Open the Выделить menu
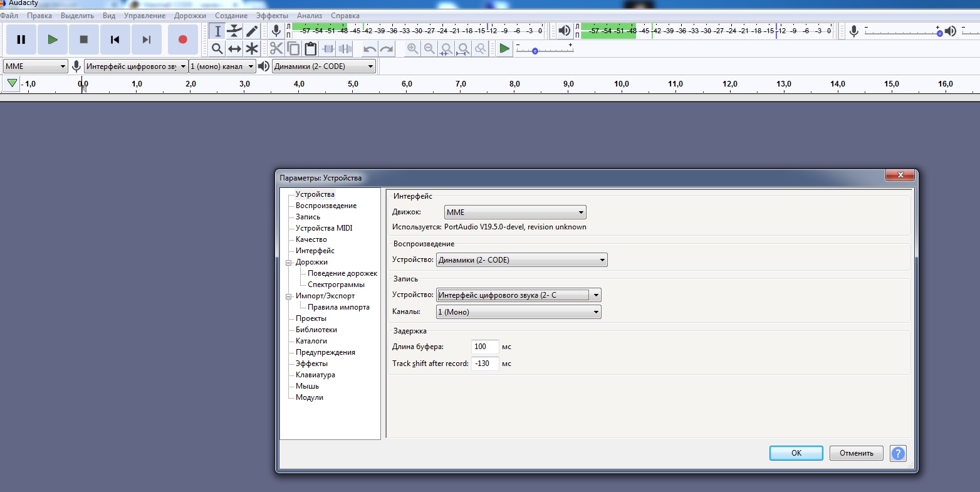 tap(77, 16)
